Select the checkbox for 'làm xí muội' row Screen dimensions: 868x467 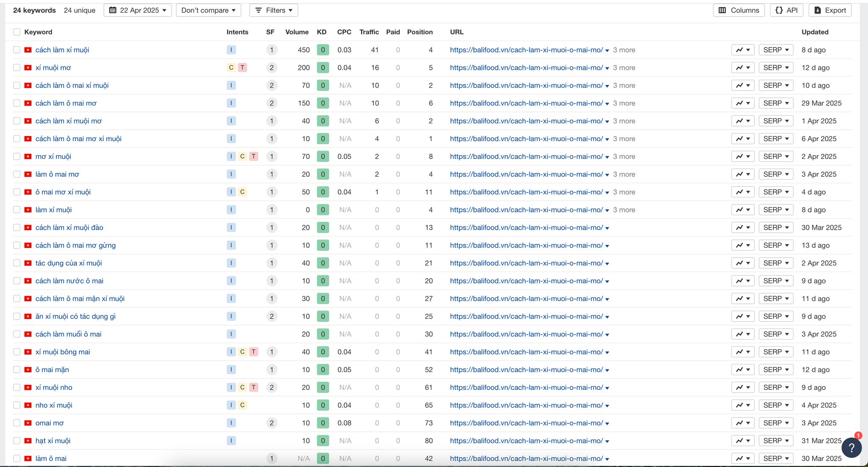(17, 210)
